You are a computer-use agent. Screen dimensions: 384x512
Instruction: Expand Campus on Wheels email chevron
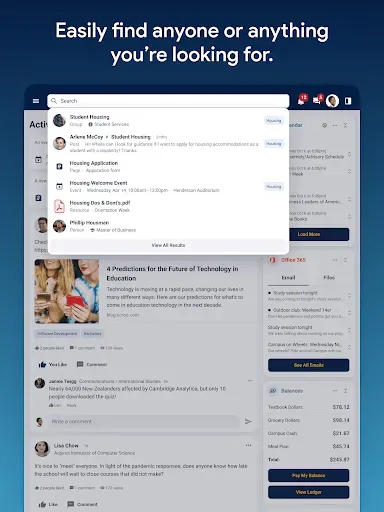pyautogui.click(x=349, y=347)
